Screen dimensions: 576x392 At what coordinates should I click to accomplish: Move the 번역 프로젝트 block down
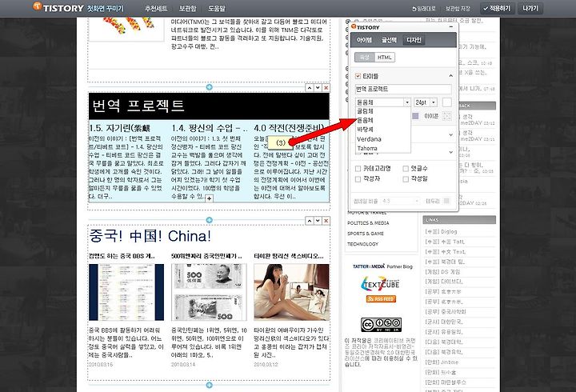[318, 88]
